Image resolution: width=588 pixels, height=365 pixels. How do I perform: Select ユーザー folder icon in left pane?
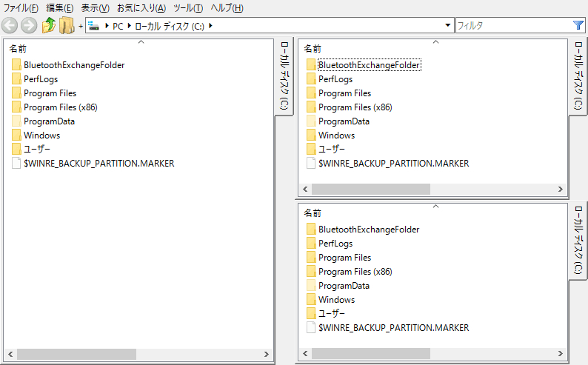(x=16, y=149)
